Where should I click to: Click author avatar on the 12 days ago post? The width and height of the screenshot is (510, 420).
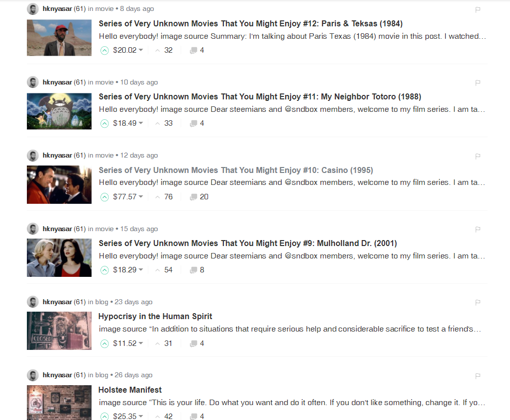[32, 156]
